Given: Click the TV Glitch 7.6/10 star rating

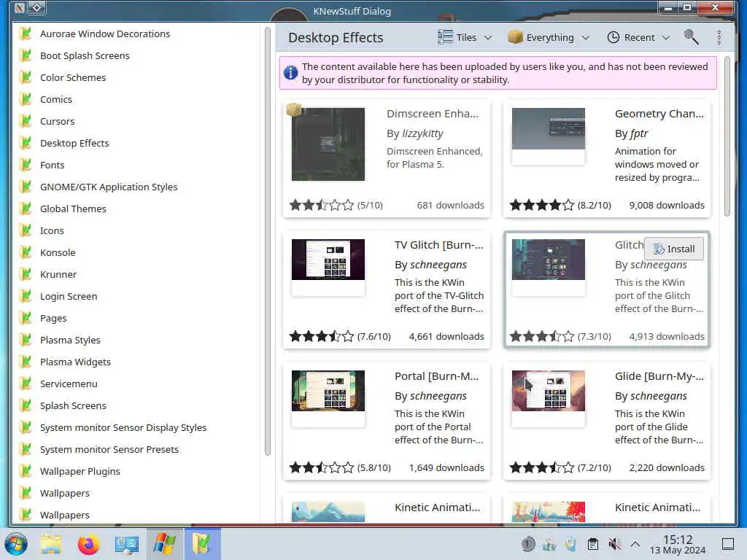Looking at the screenshot, I should [322, 337].
